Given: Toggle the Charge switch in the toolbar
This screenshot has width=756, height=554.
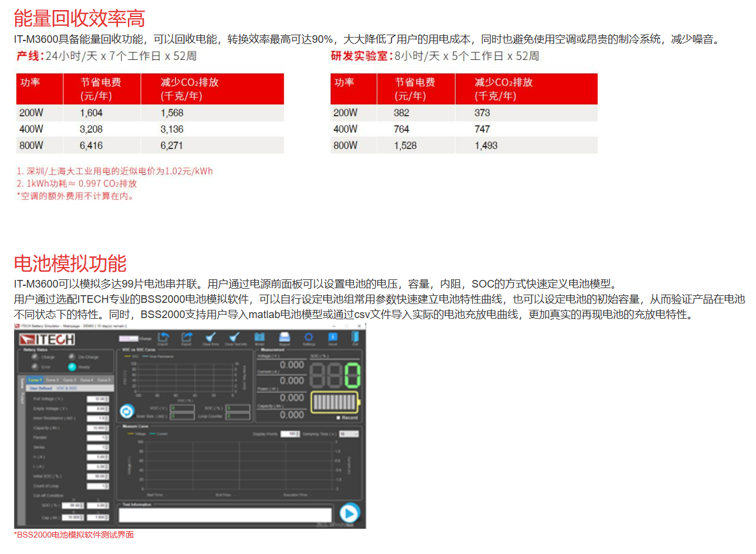Looking at the screenshot, I should 129,339.
